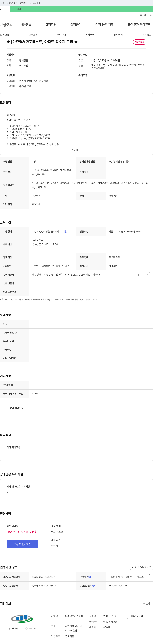Report false ad with 거짓구인광고 신고
This screenshot has height=644, width=153.
tap(141, 567)
